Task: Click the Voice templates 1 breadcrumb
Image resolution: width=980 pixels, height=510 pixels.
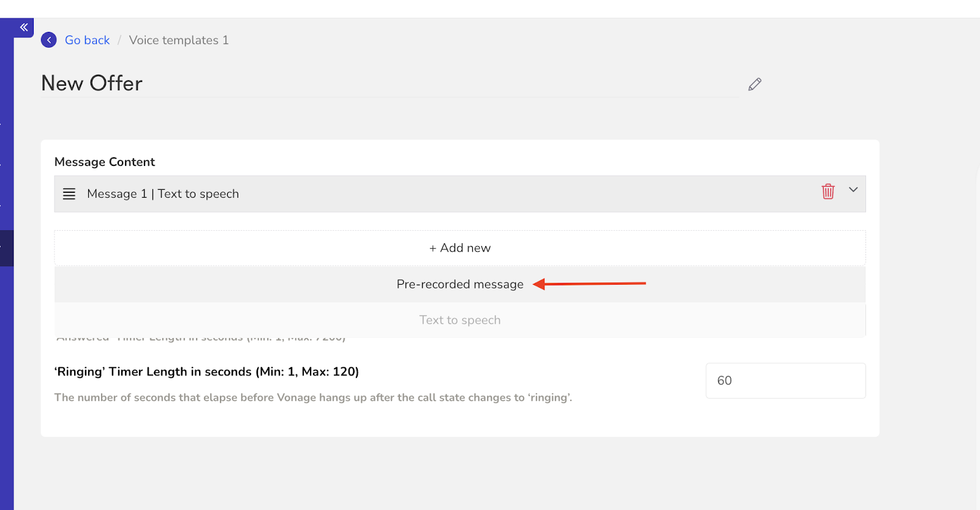Action: coord(178,40)
